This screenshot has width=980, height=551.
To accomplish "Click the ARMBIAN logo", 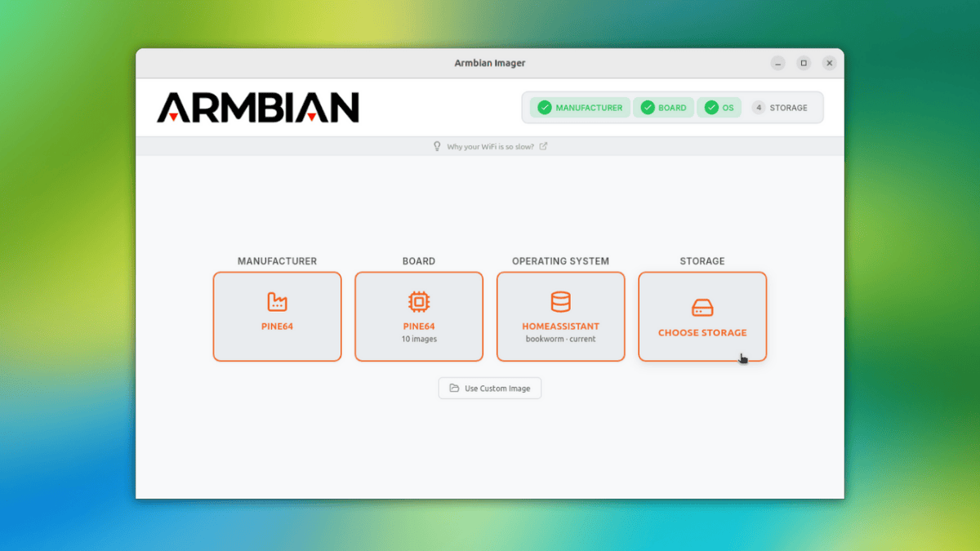I will pos(256,106).
